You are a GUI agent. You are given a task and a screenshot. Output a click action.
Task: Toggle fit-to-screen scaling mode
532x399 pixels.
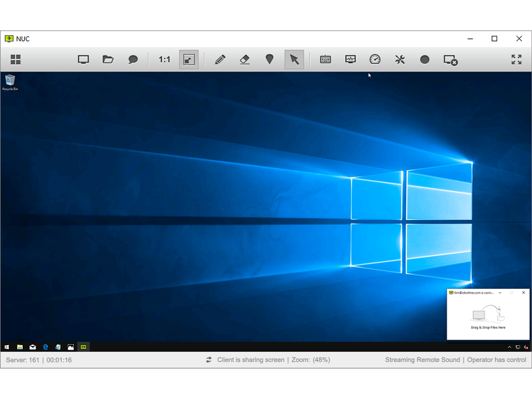188,59
